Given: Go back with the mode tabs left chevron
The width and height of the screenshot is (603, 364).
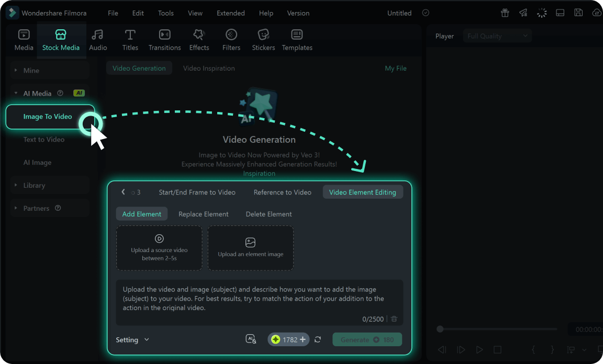Looking at the screenshot, I should click(x=123, y=191).
